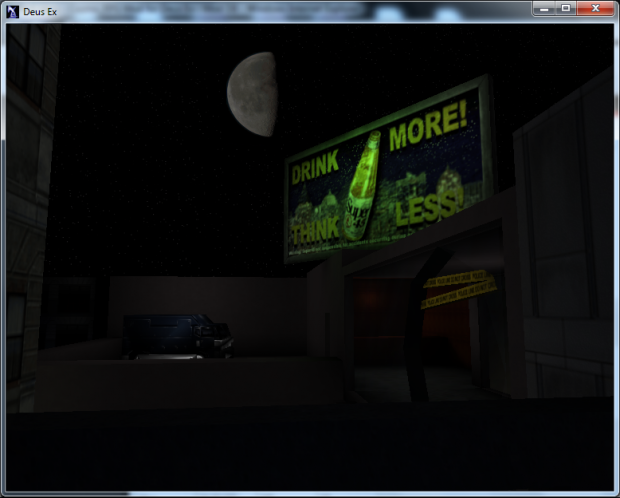Click the word DRINK on the billboard
Screen dimensions: 620x498
click(x=316, y=169)
